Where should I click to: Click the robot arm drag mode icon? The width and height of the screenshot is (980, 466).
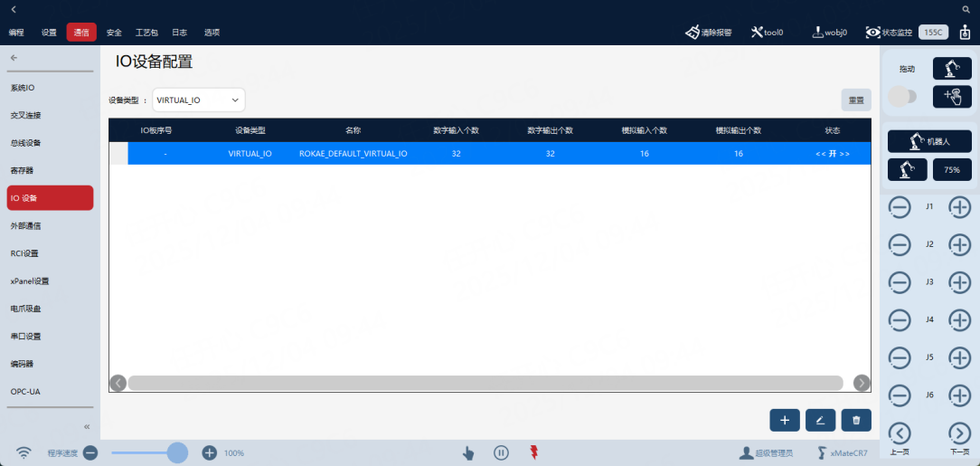pyautogui.click(x=952, y=69)
